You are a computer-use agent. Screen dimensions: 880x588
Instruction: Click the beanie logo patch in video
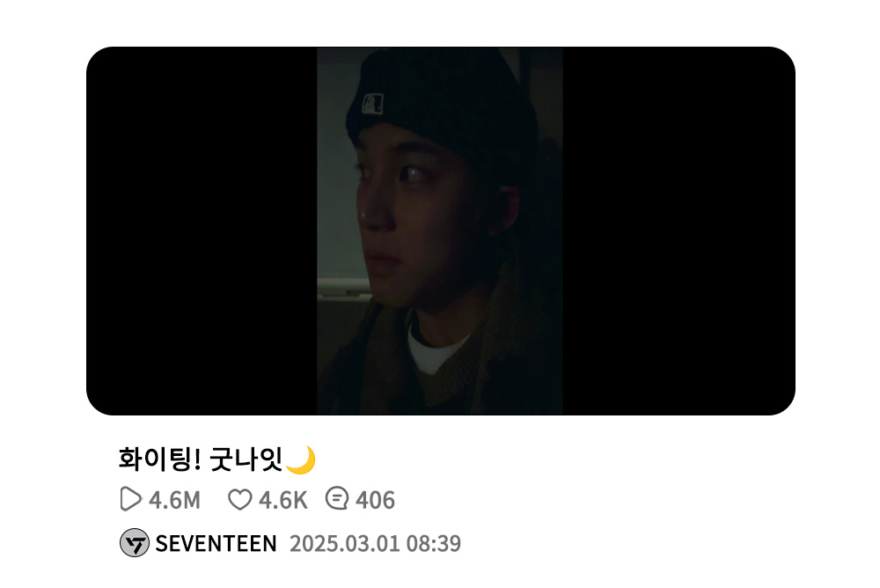click(x=372, y=103)
